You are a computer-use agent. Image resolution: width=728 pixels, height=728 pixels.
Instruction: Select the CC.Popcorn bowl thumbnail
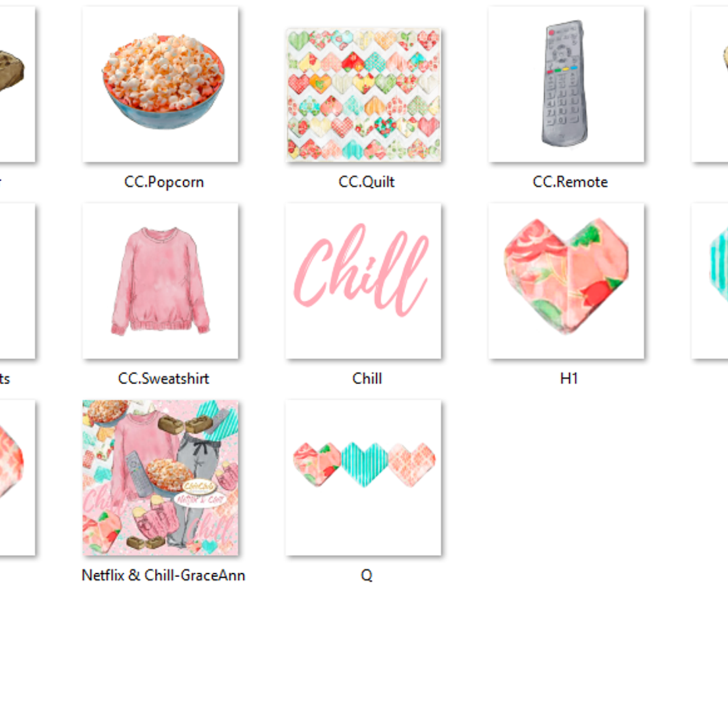tap(160, 84)
